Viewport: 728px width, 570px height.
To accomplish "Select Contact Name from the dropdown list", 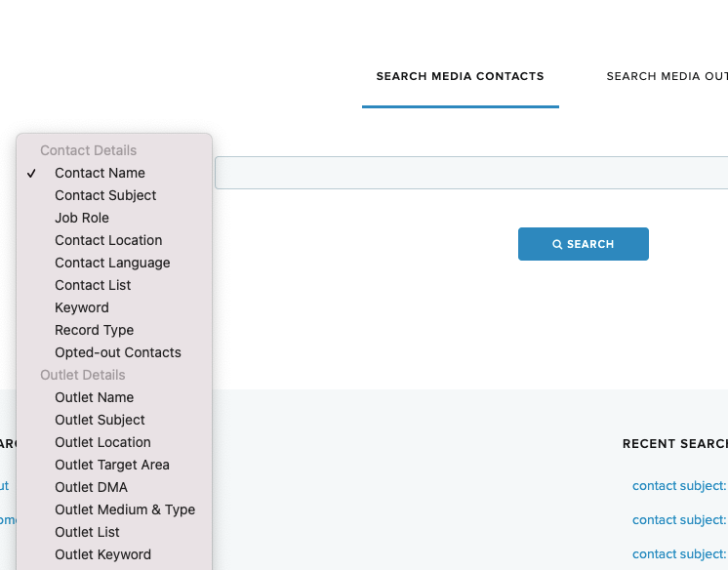I will pyautogui.click(x=100, y=173).
